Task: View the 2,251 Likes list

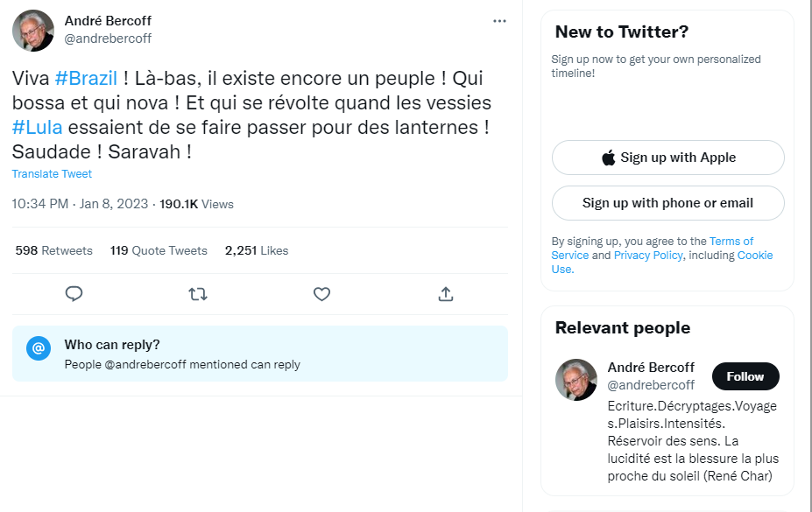Action: coord(257,250)
